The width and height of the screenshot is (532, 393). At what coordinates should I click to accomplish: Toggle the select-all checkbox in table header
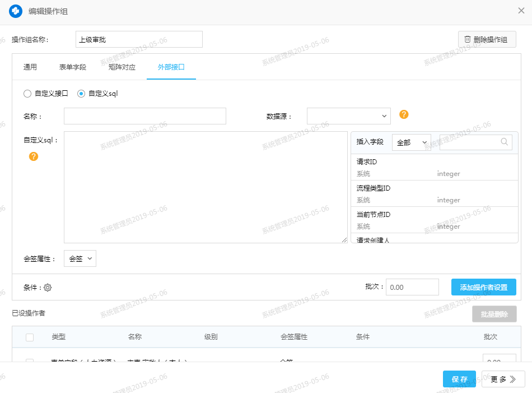30,337
